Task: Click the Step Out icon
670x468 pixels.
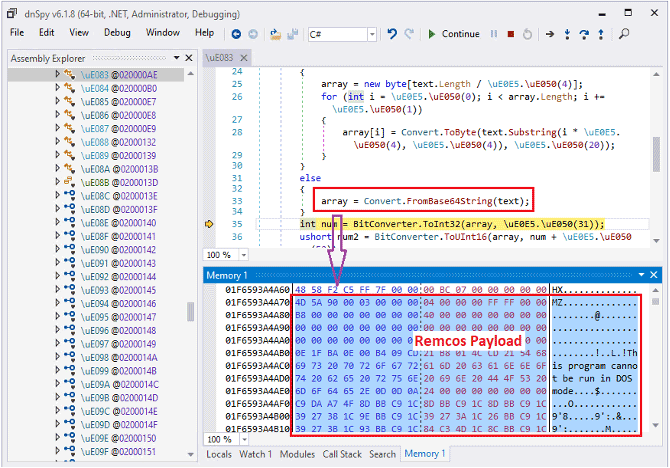Action: point(602,33)
